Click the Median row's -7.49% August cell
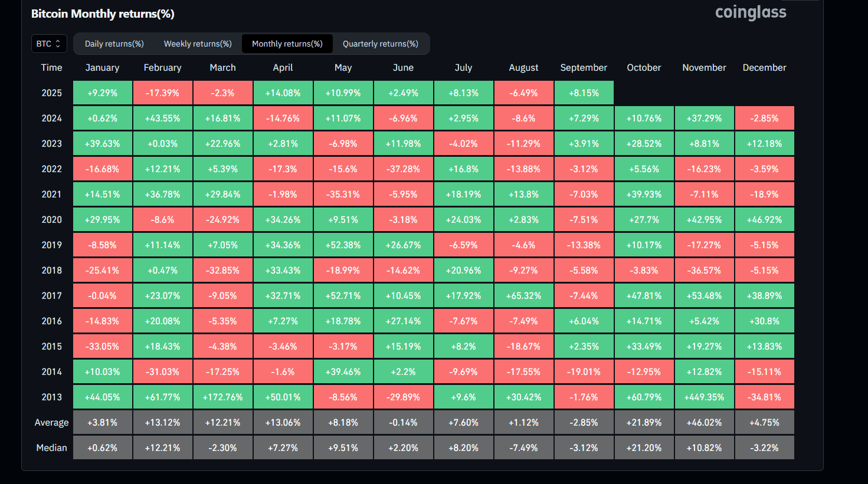Image resolution: width=868 pixels, height=484 pixels. coord(523,448)
